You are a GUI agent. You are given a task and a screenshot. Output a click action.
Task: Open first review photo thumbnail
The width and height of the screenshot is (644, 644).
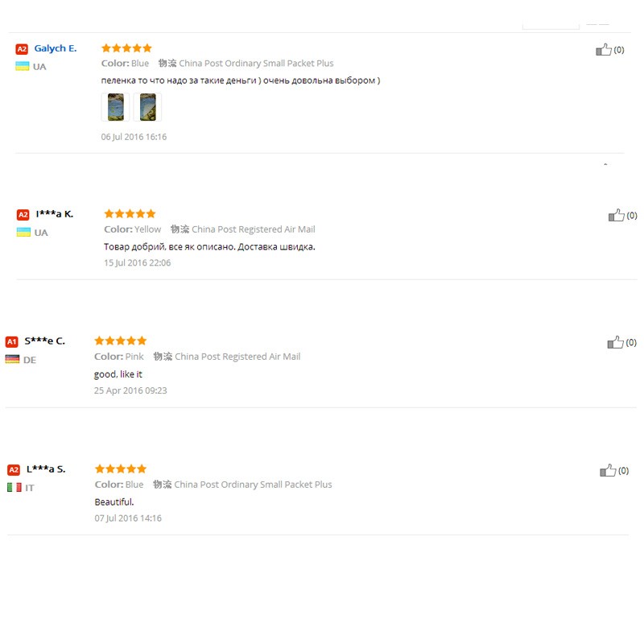pos(115,107)
